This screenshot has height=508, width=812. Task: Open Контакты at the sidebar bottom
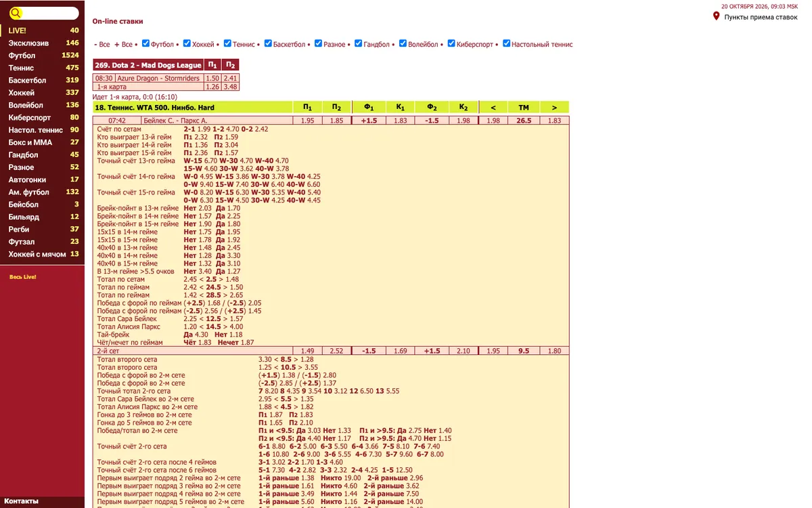(x=22, y=501)
